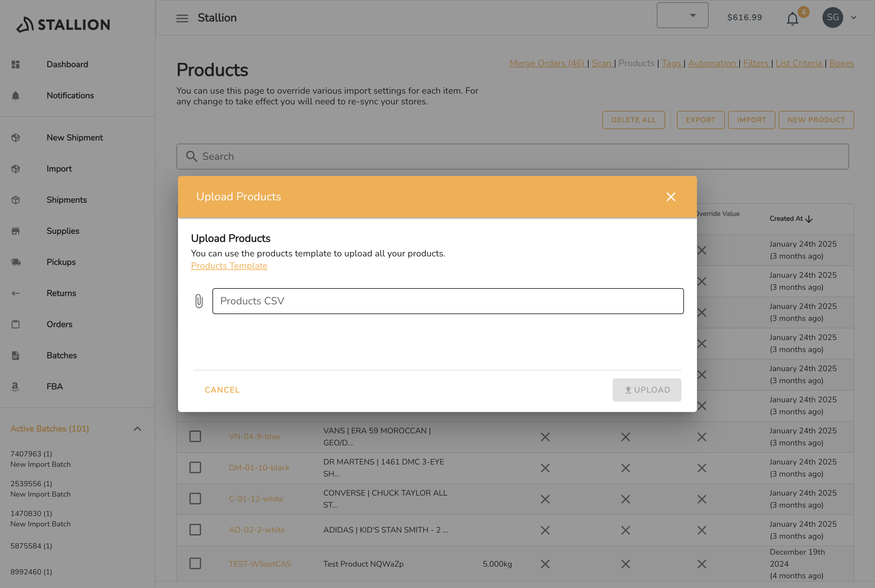Open the Shipments sidebar item
The width and height of the screenshot is (875, 588).
[66, 200]
